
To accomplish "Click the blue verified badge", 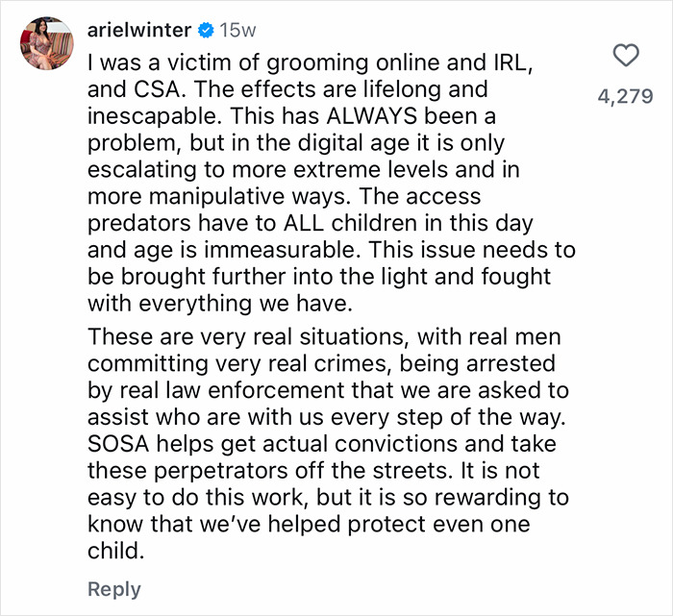I will click(x=205, y=30).
